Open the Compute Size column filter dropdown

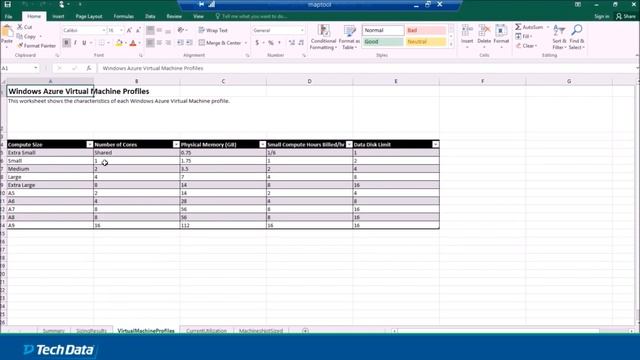pyautogui.click(x=90, y=144)
